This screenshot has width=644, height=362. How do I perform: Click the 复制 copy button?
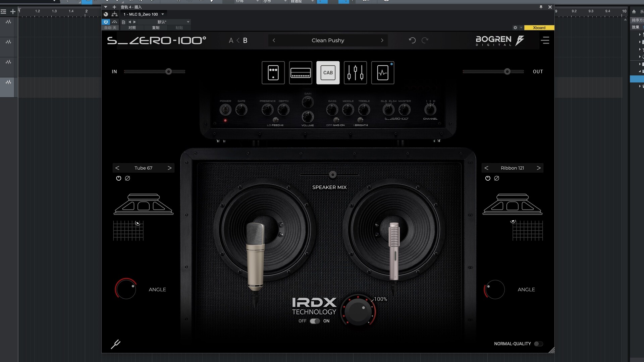click(x=156, y=28)
